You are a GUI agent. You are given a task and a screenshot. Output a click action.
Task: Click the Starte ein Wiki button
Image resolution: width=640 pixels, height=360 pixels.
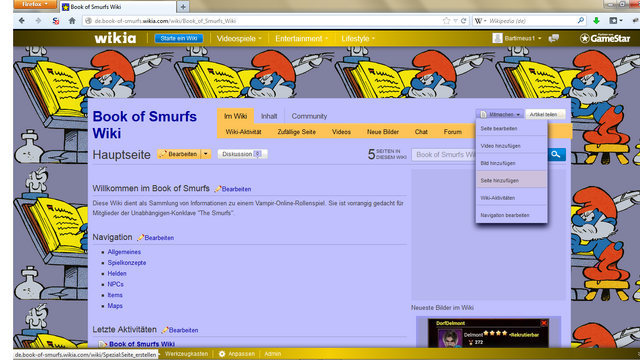click(x=179, y=38)
